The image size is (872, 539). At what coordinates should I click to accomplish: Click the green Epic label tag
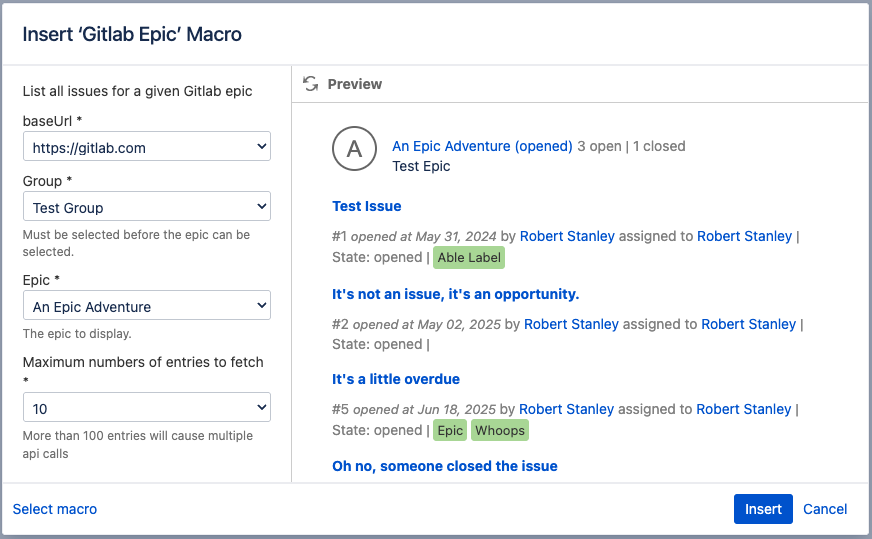pyautogui.click(x=450, y=430)
